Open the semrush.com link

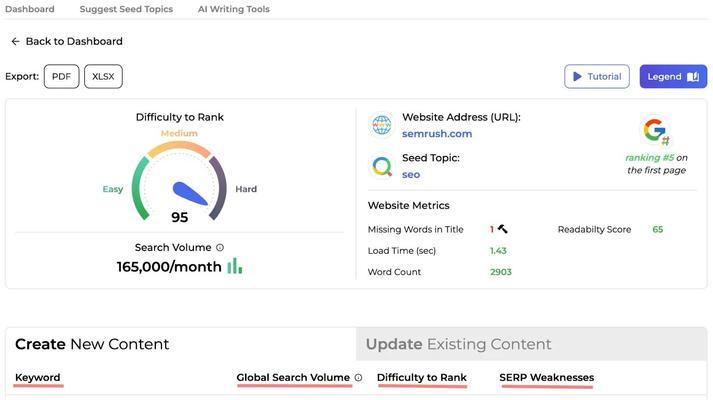[x=437, y=134]
